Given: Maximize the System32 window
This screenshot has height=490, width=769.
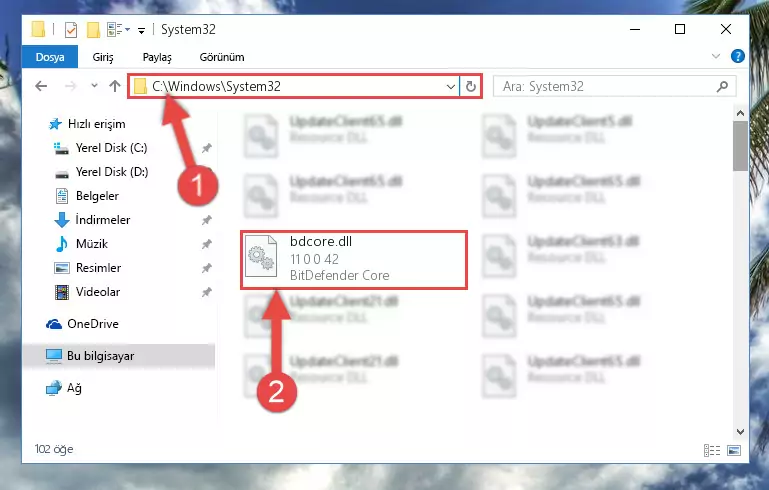Looking at the screenshot, I should pos(680,29).
